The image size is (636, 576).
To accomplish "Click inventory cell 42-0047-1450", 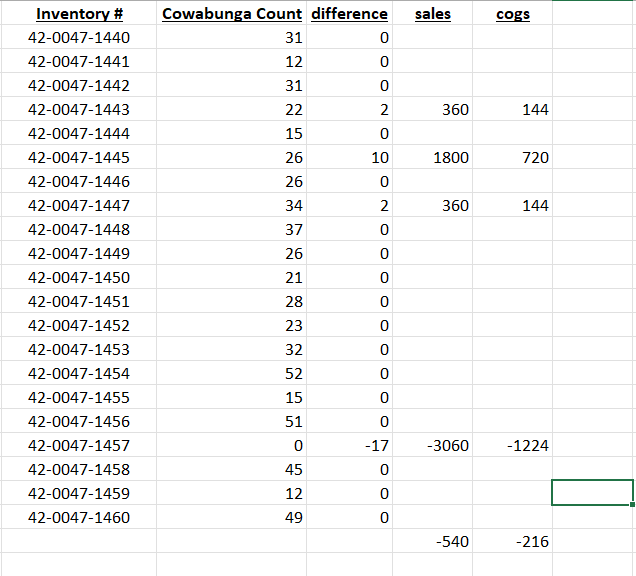I will point(79,277).
